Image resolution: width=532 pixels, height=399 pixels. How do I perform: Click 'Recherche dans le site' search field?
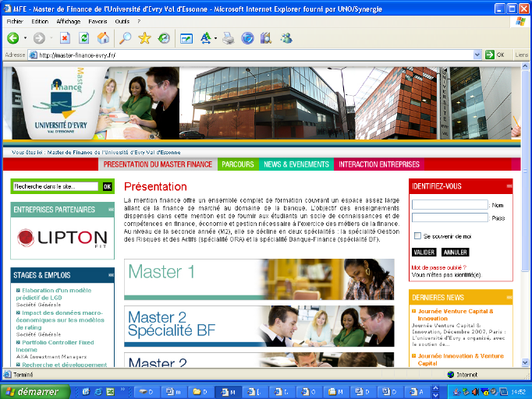(55, 186)
